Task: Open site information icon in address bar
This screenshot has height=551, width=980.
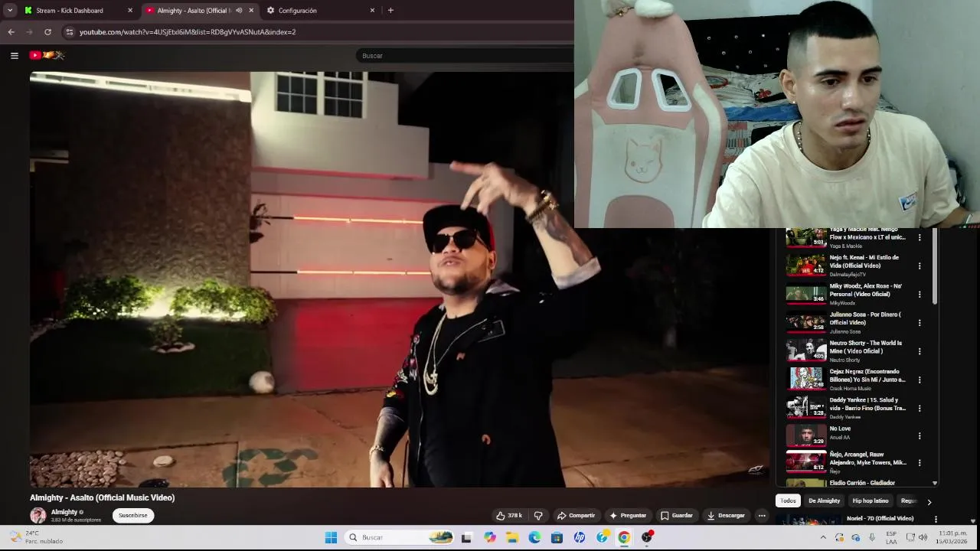Action: pos(69,32)
